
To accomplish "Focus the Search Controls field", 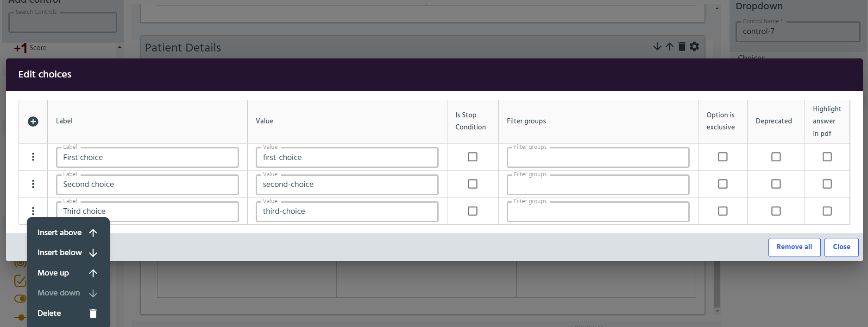I will [63, 22].
